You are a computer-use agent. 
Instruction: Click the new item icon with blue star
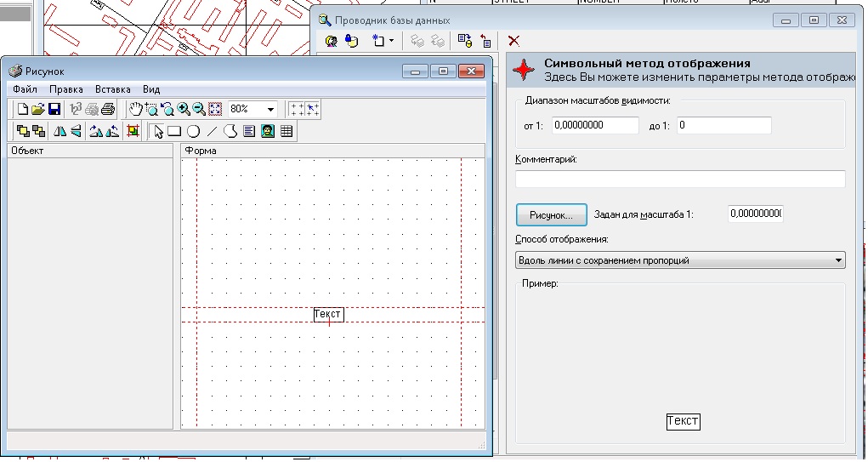coord(378,41)
